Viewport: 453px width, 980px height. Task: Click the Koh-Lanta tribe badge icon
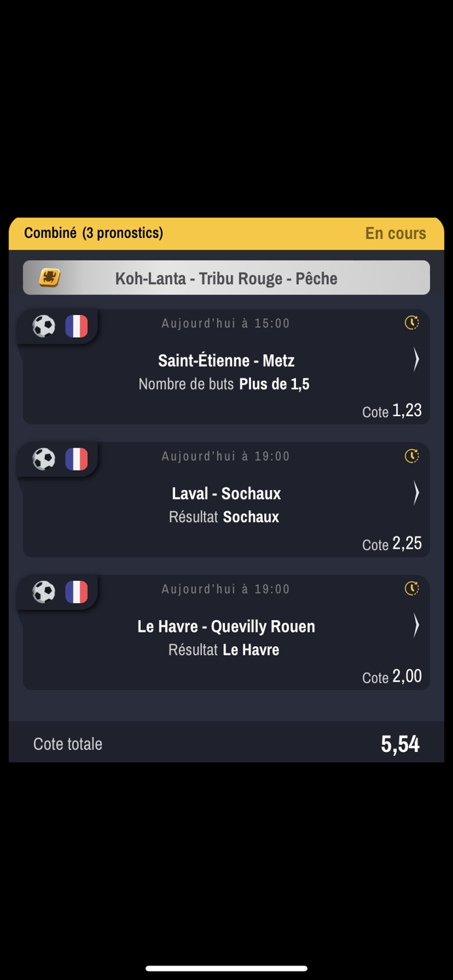(50, 278)
